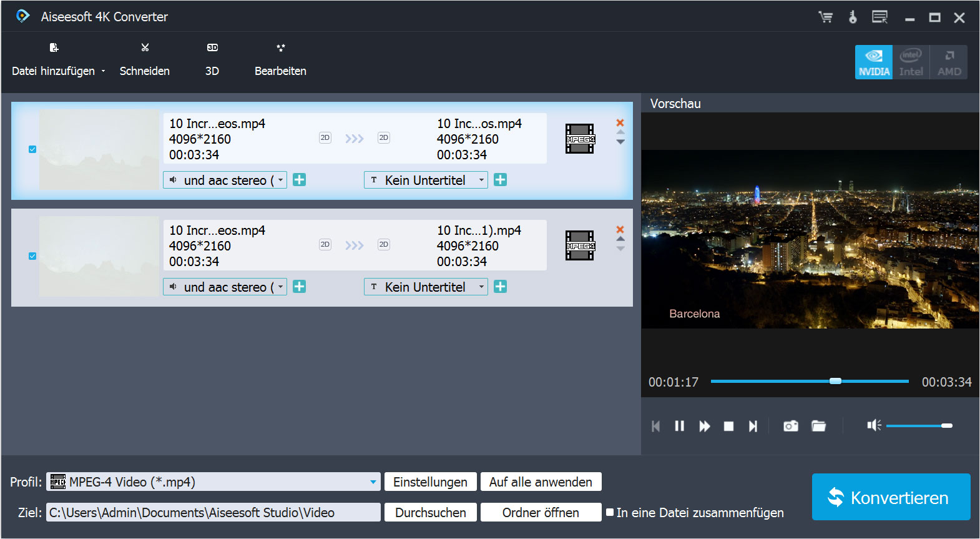Toggle Intel acceleration

(x=911, y=62)
